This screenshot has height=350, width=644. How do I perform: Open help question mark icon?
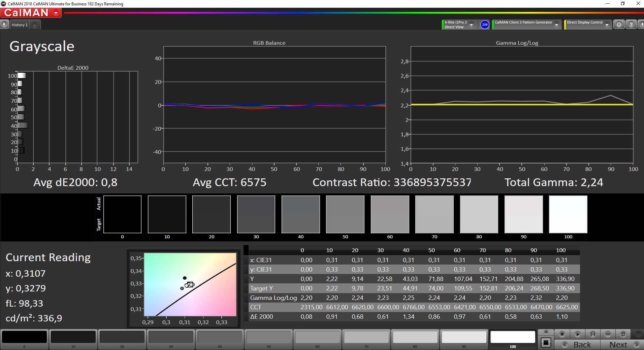tap(631, 25)
